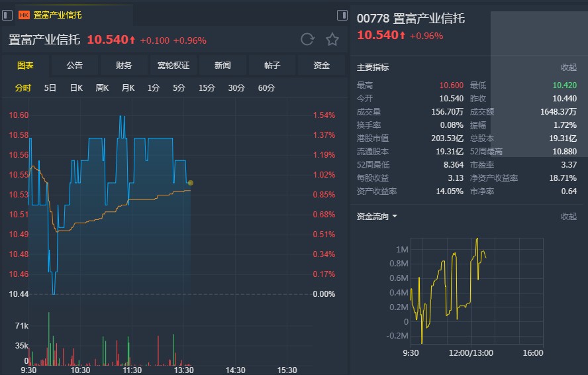Open the 财务 tab
588x375 pixels.
[124, 65]
